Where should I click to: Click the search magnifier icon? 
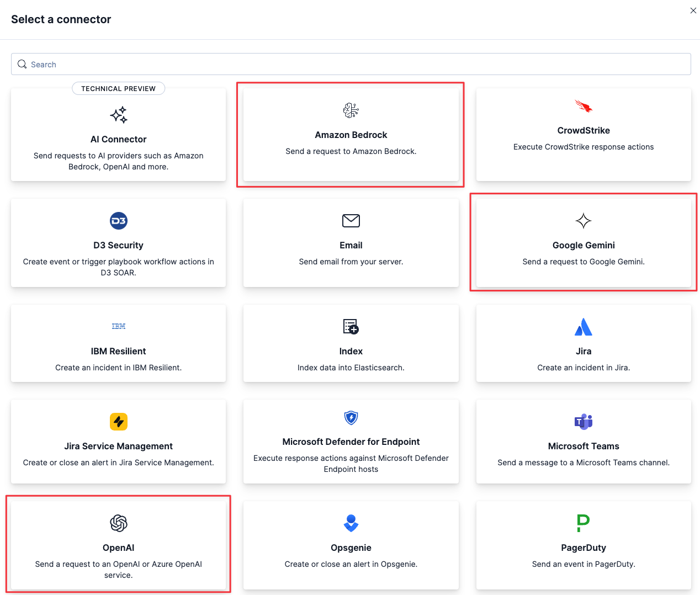[x=22, y=65]
